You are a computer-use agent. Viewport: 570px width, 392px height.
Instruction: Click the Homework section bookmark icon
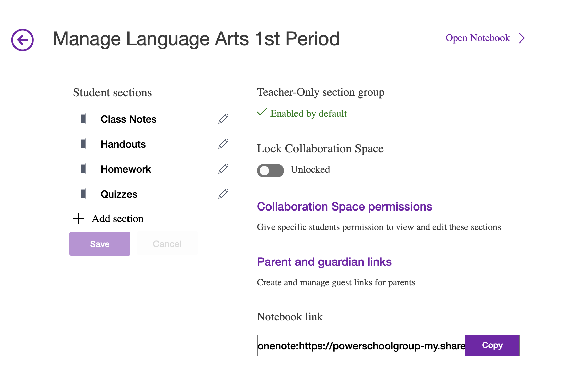[83, 169]
